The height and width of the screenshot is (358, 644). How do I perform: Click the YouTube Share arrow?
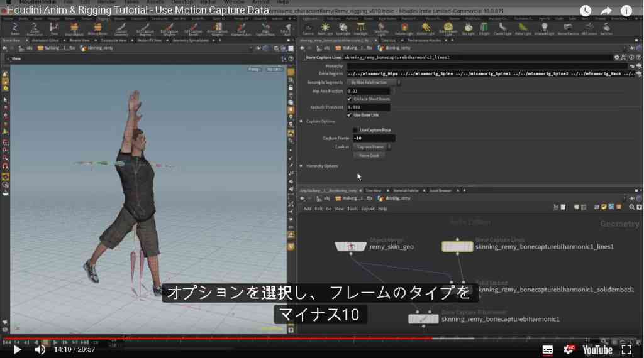pyautogui.click(x=606, y=11)
